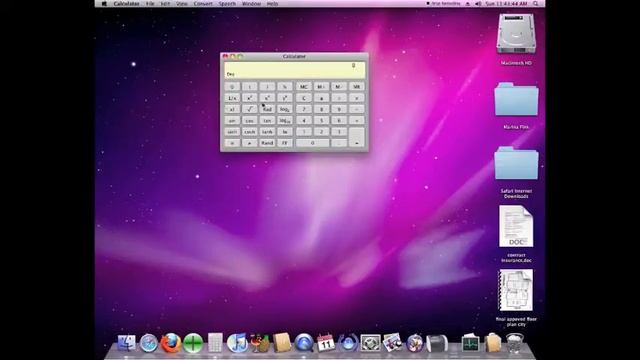Image resolution: width=640 pixels, height=360 pixels.
Task: Click the menu bar clock
Action: pos(506,4)
